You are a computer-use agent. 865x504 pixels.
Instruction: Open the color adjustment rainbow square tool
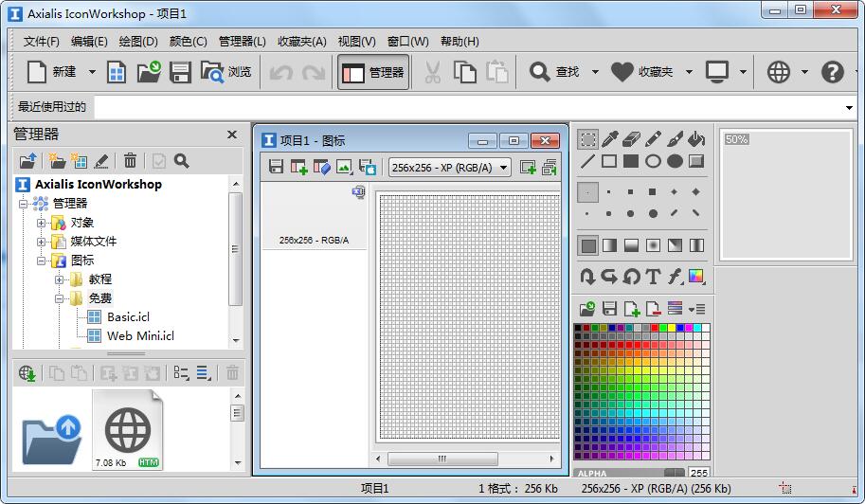(x=696, y=276)
